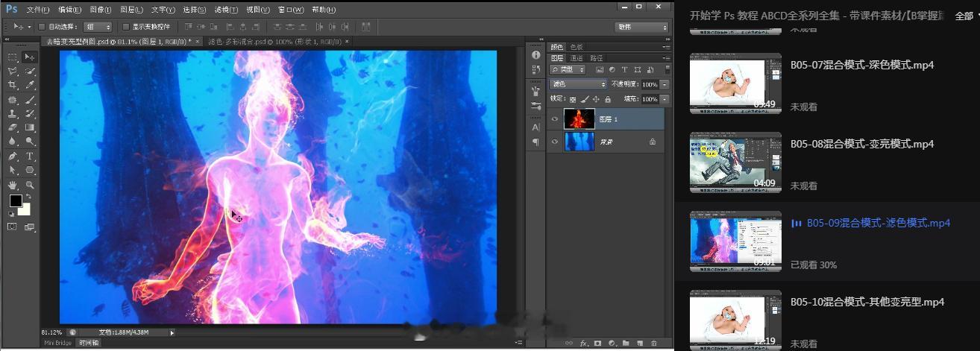Image resolution: width=980 pixels, height=351 pixels.
Task: Expand the 不透明度 opacity dropdown arrow
Action: click(665, 84)
